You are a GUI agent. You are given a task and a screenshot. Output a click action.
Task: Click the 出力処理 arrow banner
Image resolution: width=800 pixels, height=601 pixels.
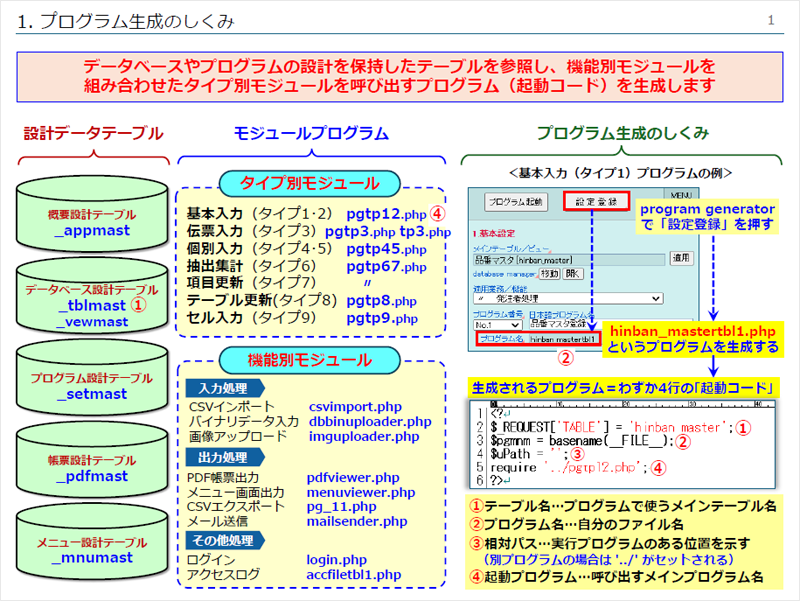[225, 457]
